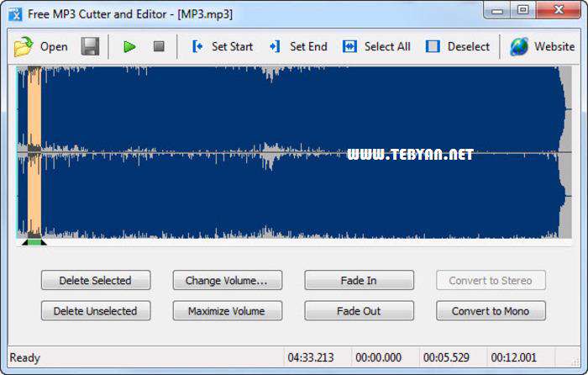Click the Convert to Stereo button
Viewport: 588px width, 375px height.
[491, 280]
